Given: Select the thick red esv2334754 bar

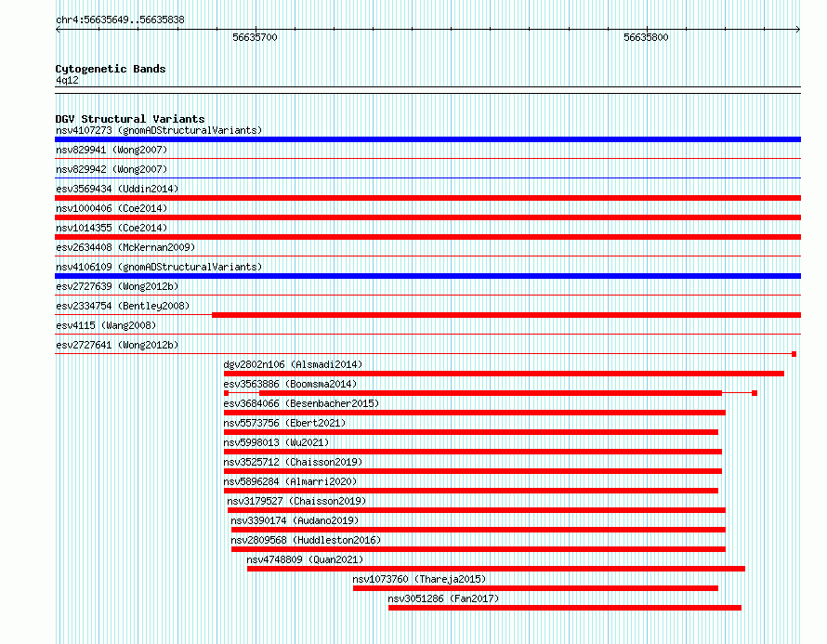Looking at the screenshot, I should point(506,315).
